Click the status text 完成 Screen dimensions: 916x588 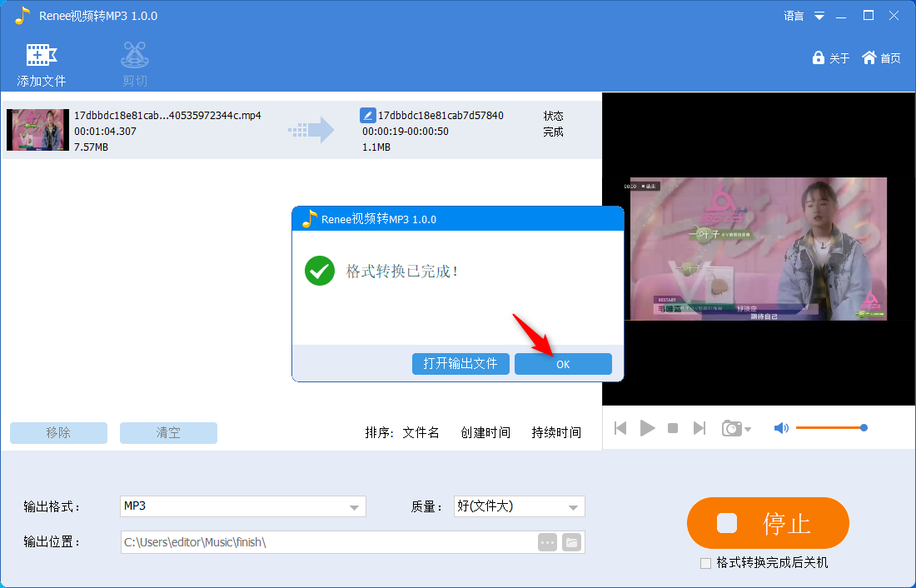point(553,132)
